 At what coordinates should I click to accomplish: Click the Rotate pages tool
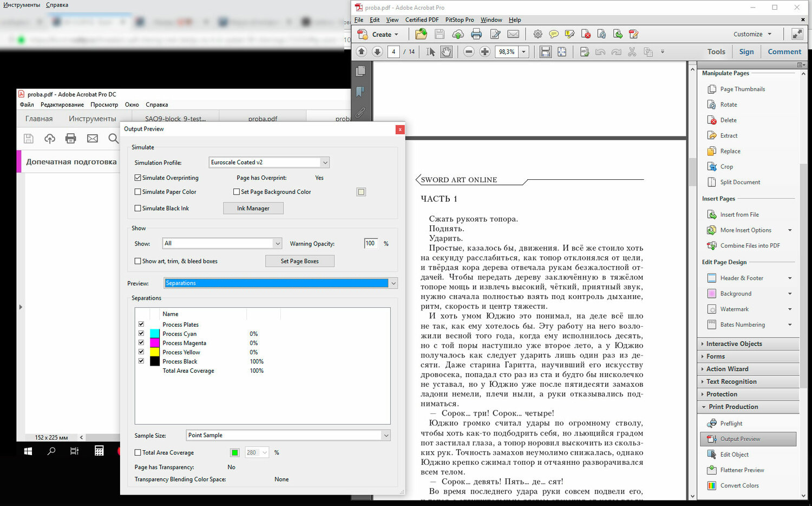tap(729, 105)
